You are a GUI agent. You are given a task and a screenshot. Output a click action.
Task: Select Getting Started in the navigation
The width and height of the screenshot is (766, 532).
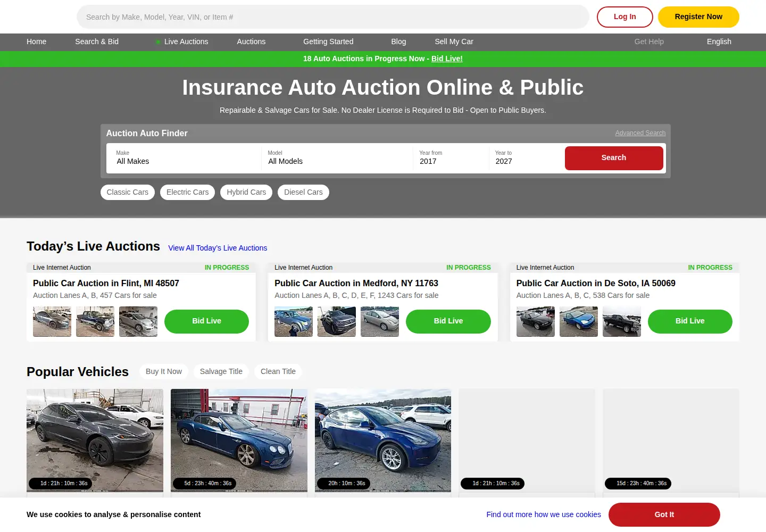coord(328,41)
